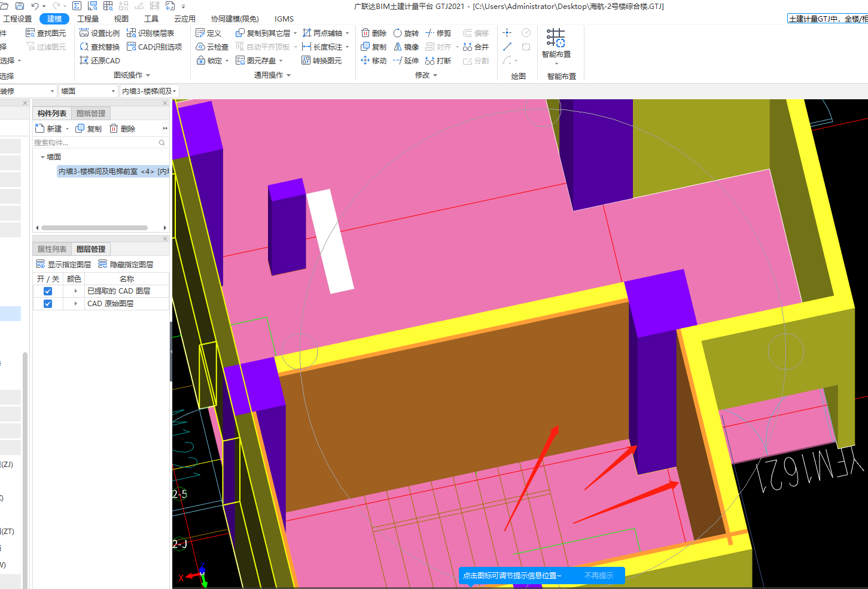Click the summation calculate icon
This screenshot has height=589, width=868.
click(x=77, y=6)
